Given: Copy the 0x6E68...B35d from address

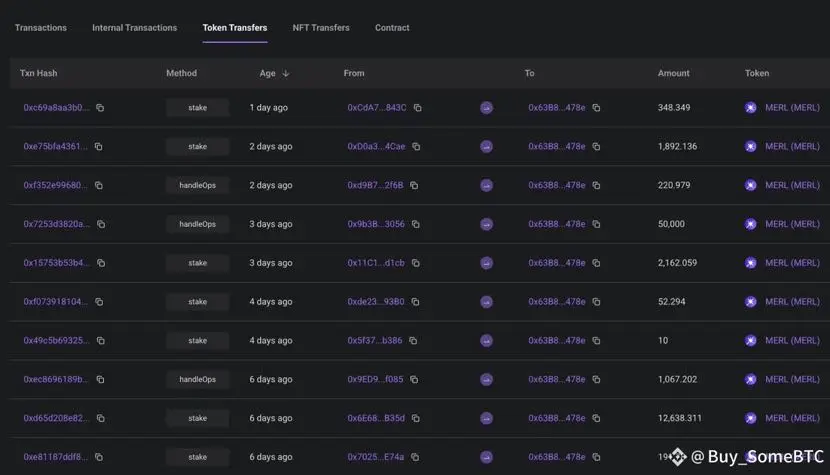Looking at the screenshot, I should click(x=416, y=419).
